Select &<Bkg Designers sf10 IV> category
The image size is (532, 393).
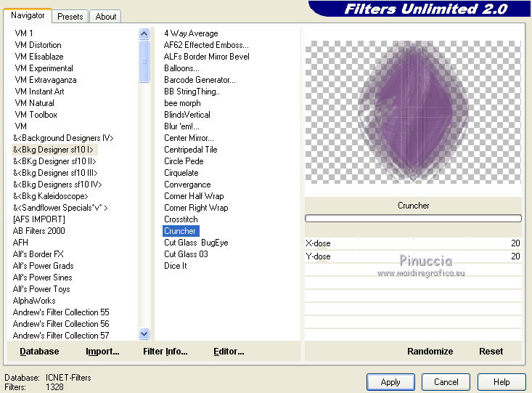[57, 185]
